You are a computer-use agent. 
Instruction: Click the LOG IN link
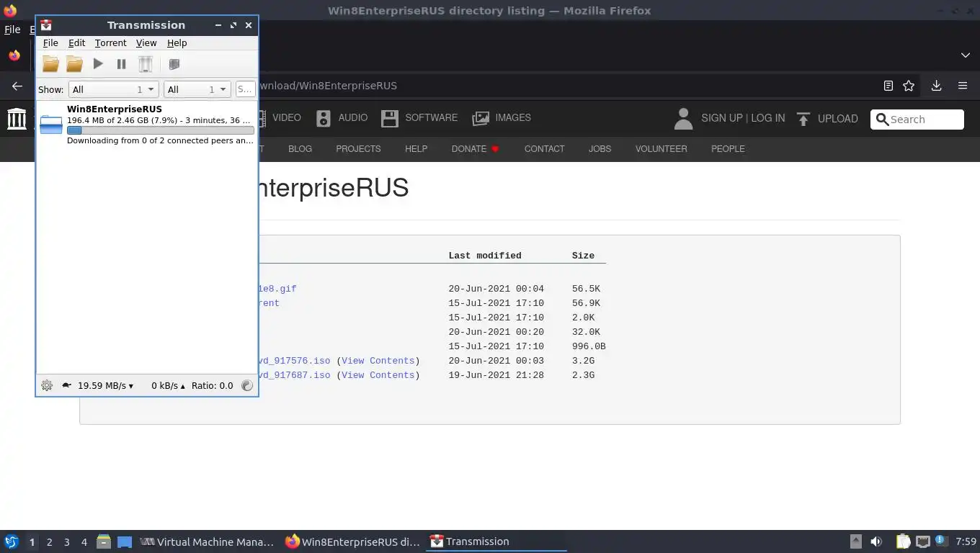click(x=768, y=118)
